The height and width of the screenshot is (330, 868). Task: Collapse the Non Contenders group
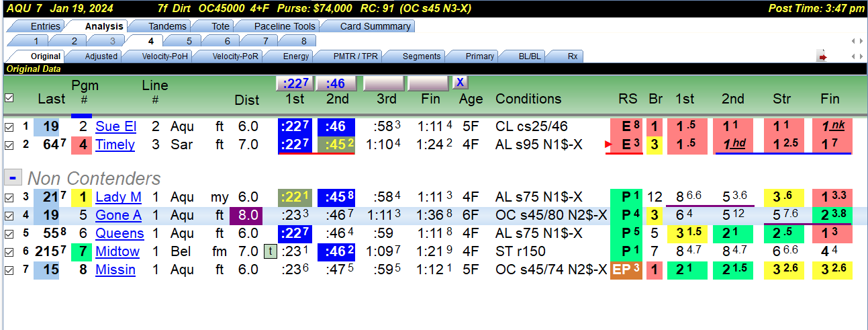click(12, 177)
